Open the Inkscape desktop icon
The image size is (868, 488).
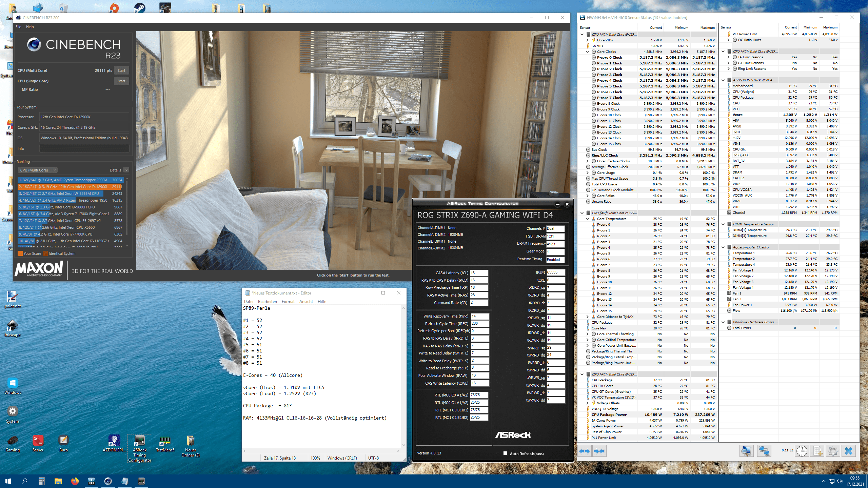pos(13,328)
